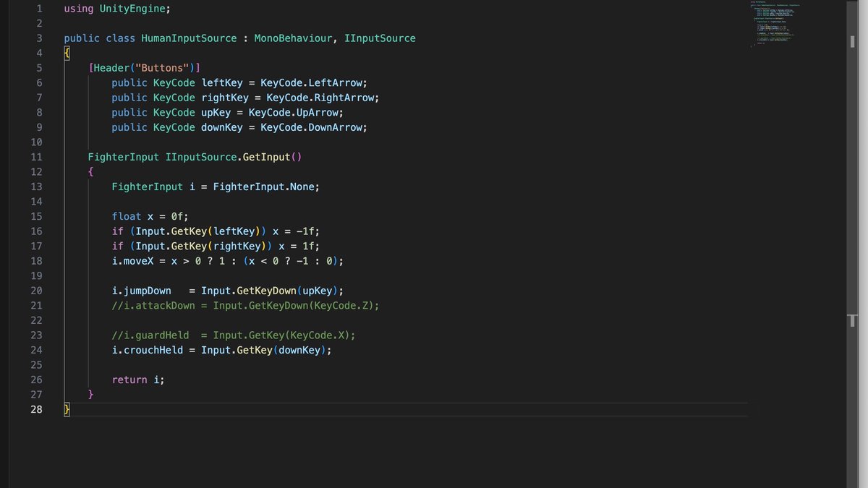
Task: Click rightKey inside Input.GetKey on line 17
Action: click(237, 246)
